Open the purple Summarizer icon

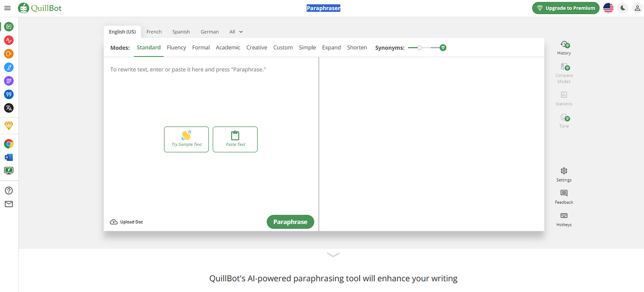point(9,81)
